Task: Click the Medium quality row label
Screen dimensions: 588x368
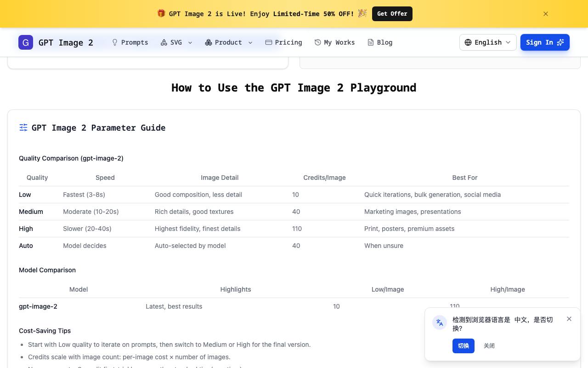Action: [x=31, y=212]
